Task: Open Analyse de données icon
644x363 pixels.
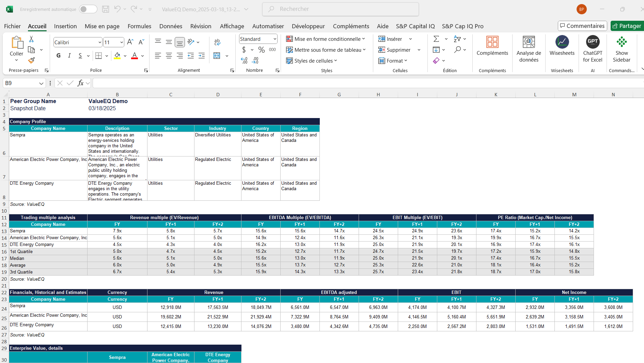Action: (529, 42)
